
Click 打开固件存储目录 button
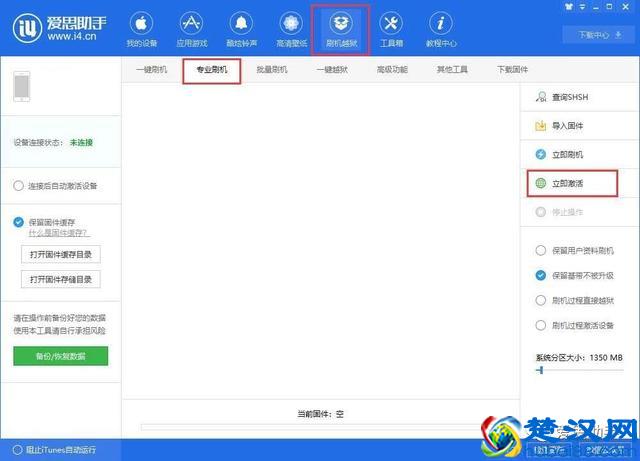(x=61, y=279)
